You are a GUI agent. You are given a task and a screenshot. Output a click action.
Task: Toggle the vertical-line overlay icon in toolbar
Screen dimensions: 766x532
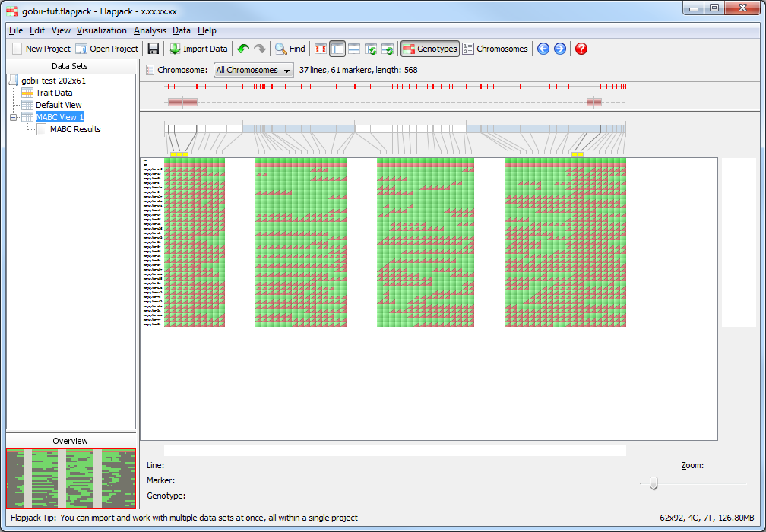point(337,49)
